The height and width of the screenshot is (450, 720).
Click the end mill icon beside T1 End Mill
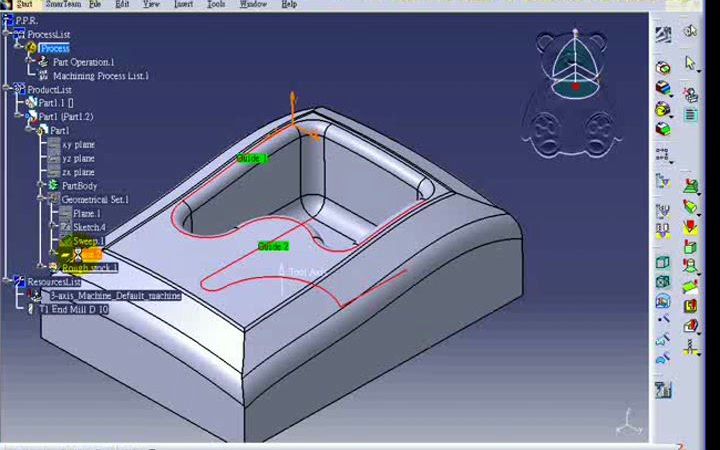pyautogui.click(x=31, y=309)
